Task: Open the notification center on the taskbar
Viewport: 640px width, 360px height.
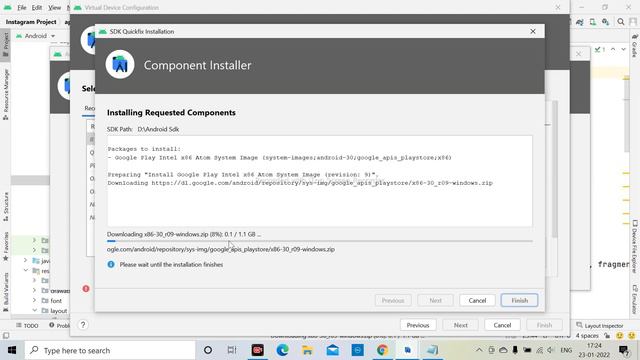Action: click(x=623, y=350)
